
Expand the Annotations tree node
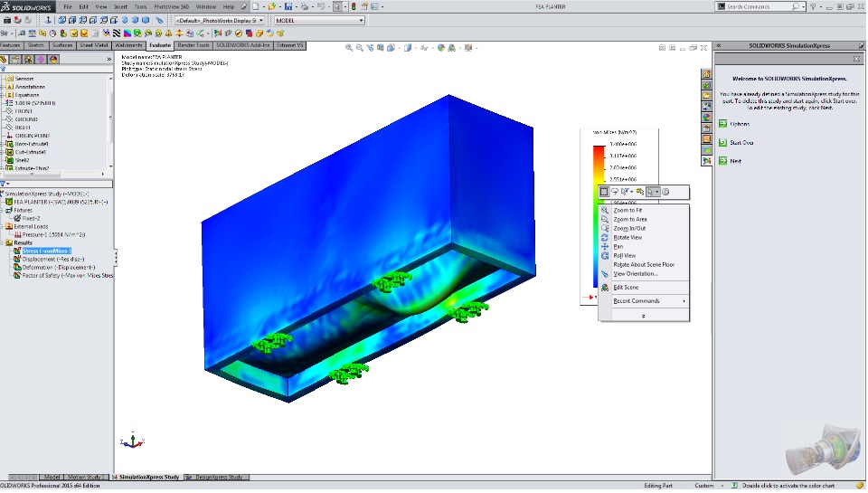coord(2,87)
